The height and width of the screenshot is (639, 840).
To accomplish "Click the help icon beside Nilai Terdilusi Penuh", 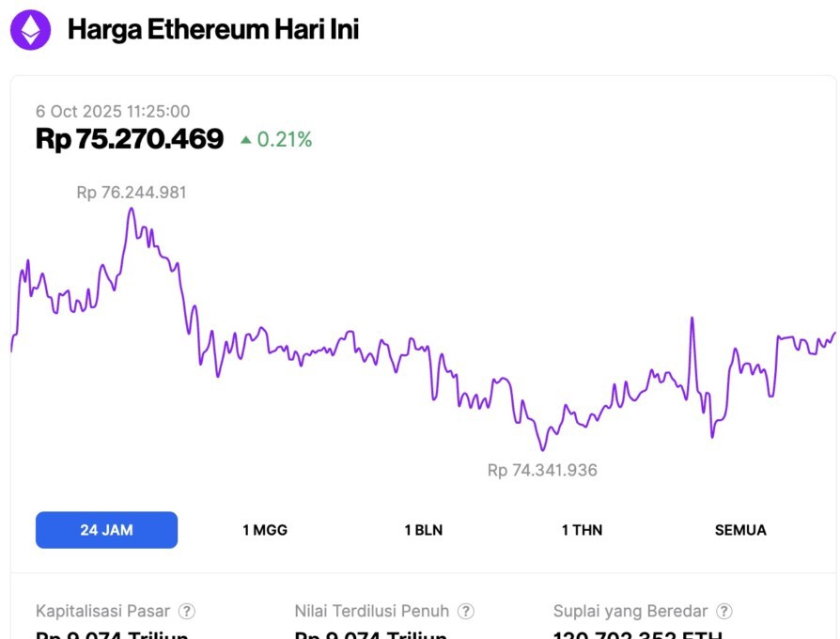I will [466, 612].
